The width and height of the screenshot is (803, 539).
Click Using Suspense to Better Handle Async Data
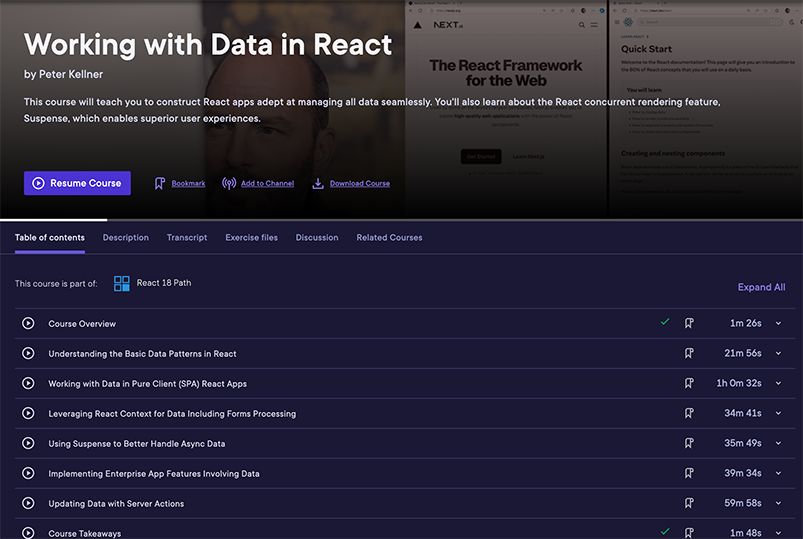(x=137, y=444)
